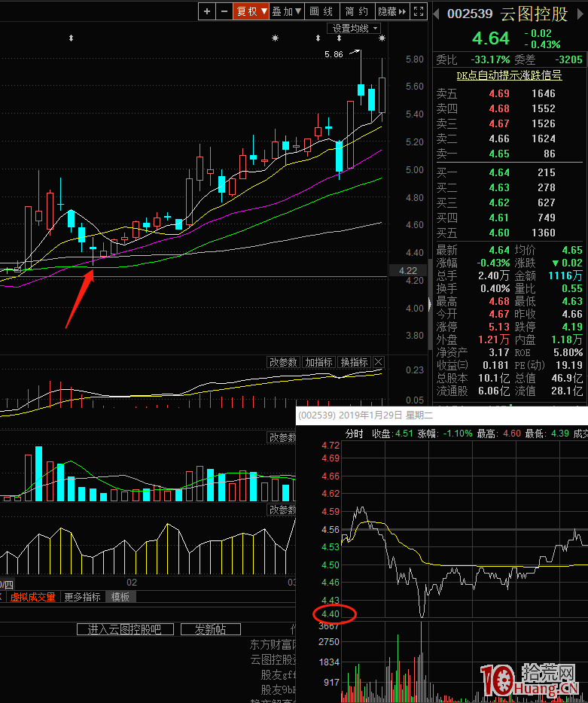Switch to 简约 simple view
This screenshot has width=588, height=703.
[x=357, y=11]
